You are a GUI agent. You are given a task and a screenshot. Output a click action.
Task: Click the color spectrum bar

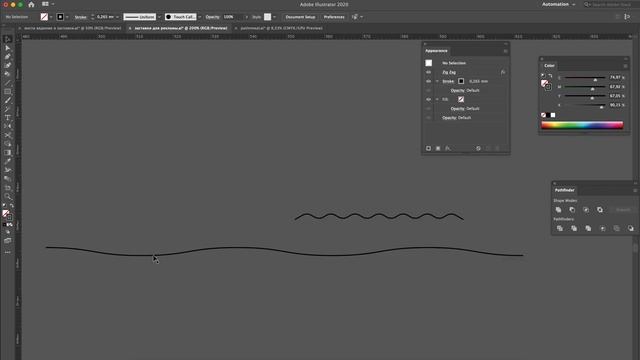tap(582, 125)
